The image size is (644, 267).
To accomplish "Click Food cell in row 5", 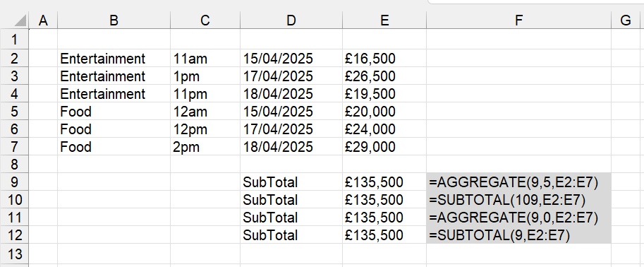I will coord(114,112).
